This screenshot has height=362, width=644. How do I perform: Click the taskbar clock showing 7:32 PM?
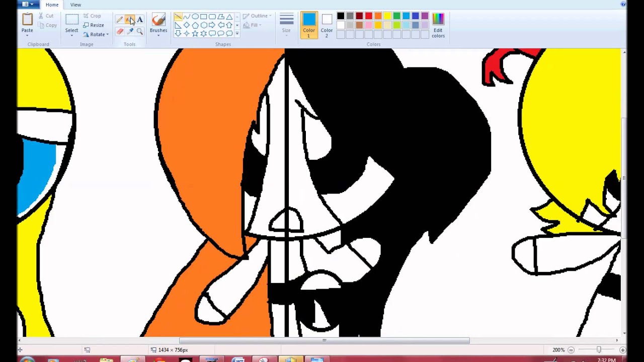[607, 360]
